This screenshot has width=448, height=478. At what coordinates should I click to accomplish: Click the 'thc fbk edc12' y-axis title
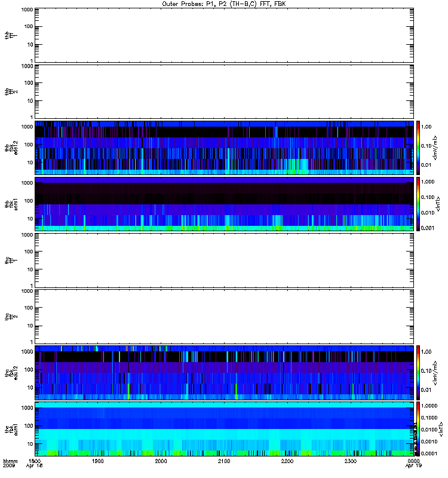(x=11, y=373)
